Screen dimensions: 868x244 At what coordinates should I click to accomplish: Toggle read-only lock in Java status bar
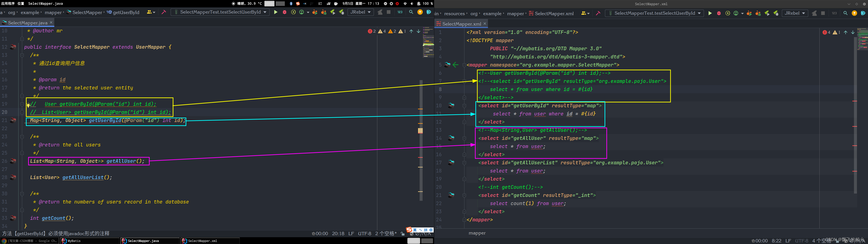tap(403, 234)
